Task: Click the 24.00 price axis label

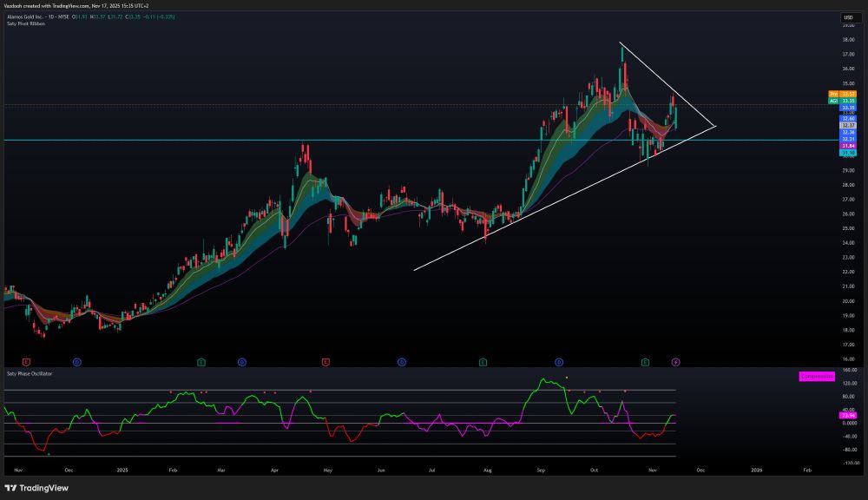Action: 849,243
